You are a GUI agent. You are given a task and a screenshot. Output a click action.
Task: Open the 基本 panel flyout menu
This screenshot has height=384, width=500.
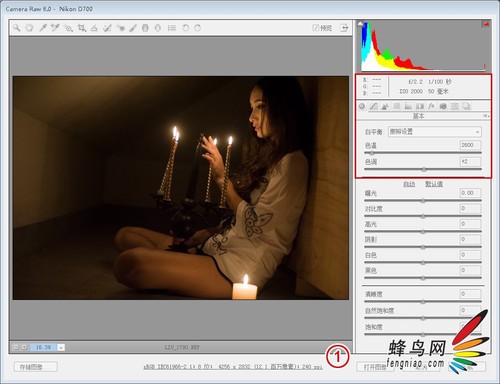pos(486,116)
